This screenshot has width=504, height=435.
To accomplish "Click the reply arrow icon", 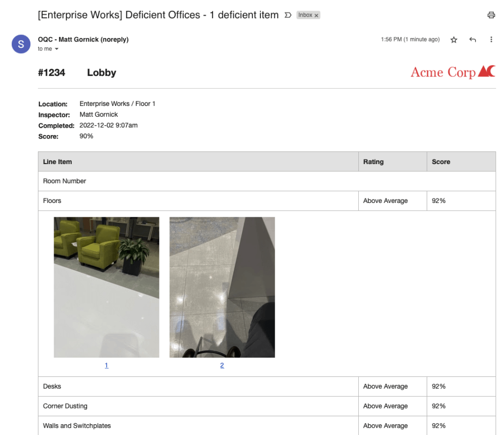I will click(472, 40).
